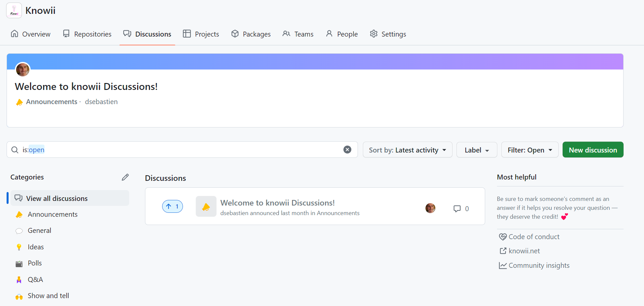Open the People tab
The width and height of the screenshot is (644, 306).
pos(342,34)
